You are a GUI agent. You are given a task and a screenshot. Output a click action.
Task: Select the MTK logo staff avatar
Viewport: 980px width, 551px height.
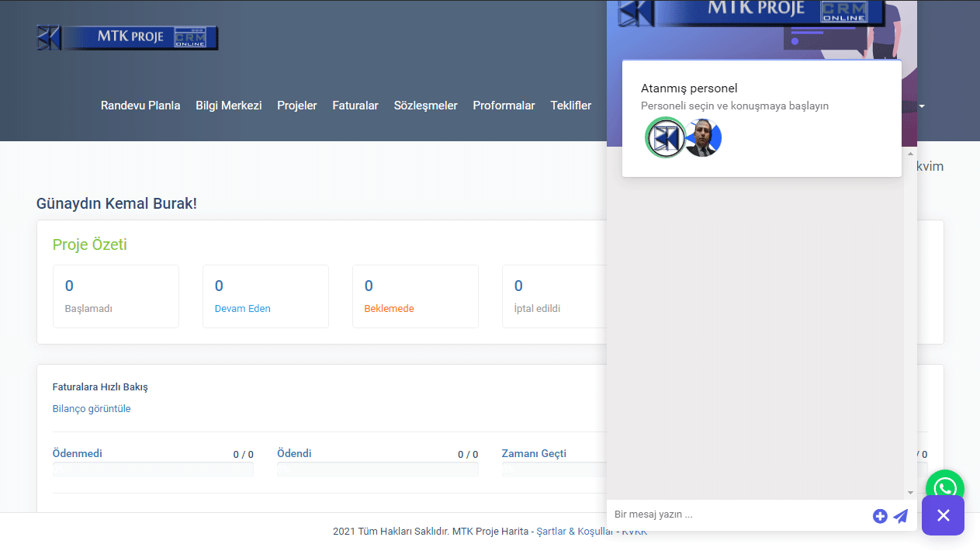click(x=665, y=138)
